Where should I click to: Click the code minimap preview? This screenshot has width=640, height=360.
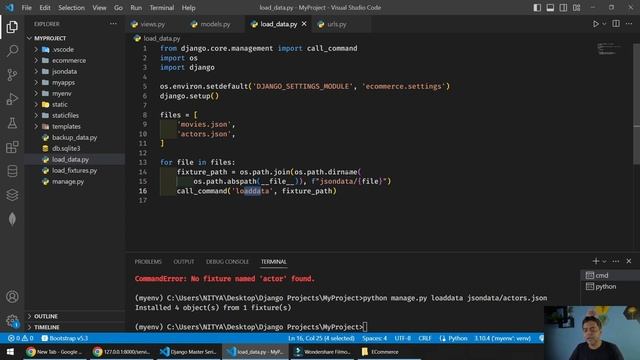click(608, 49)
